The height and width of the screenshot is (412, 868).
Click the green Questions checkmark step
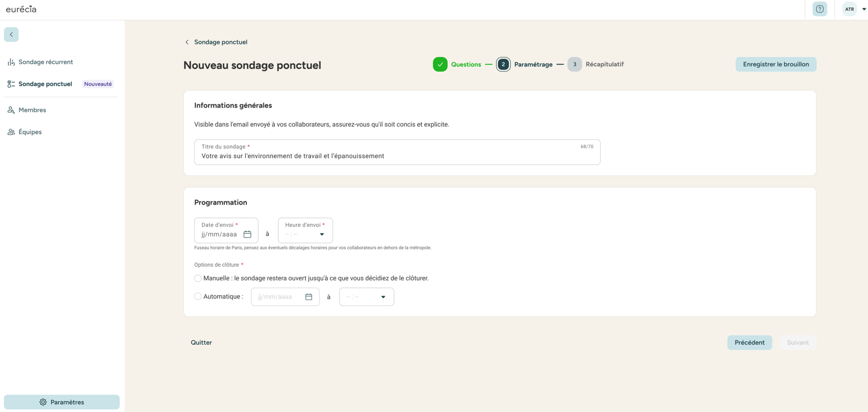point(440,64)
